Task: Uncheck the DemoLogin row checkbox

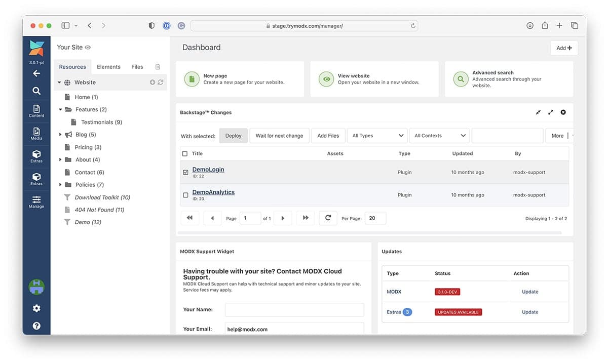Action: 185,173
